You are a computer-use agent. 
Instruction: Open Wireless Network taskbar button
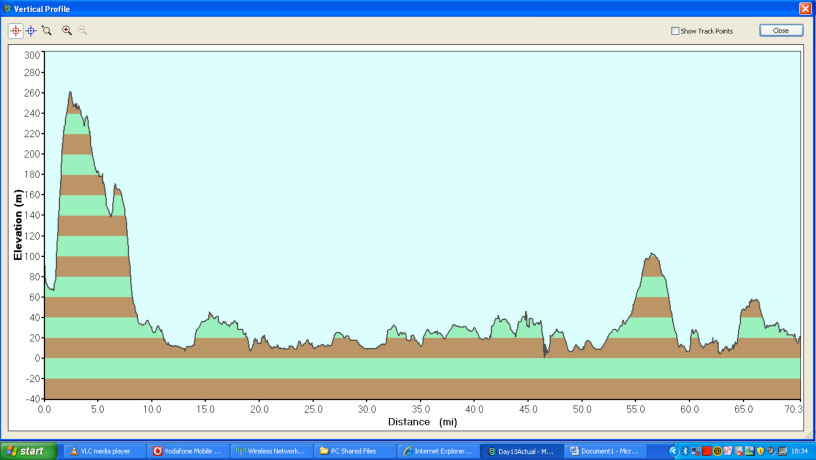tap(271, 451)
